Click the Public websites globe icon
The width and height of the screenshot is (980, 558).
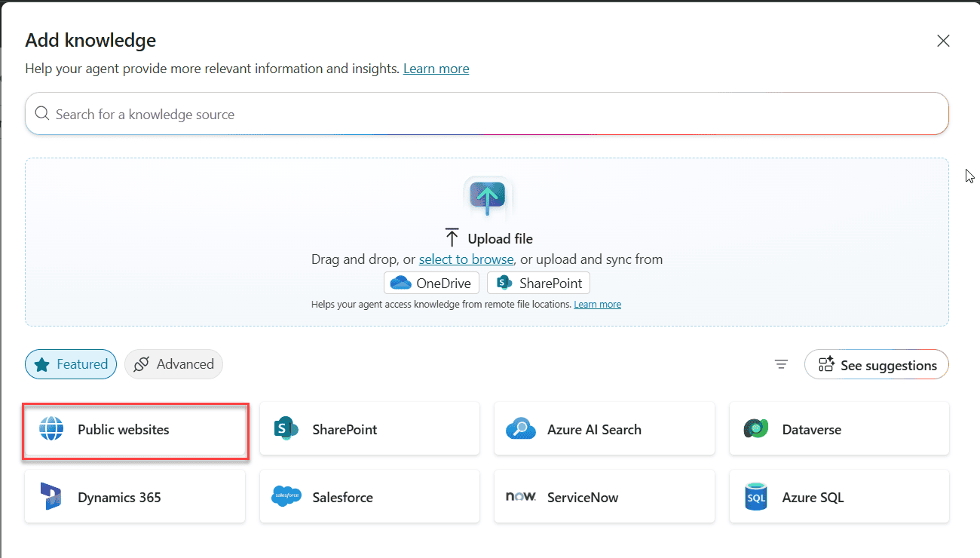click(x=51, y=429)
